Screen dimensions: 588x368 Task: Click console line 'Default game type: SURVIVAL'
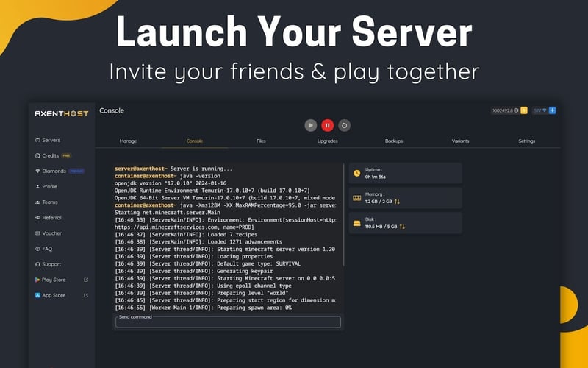click(208, 263)
